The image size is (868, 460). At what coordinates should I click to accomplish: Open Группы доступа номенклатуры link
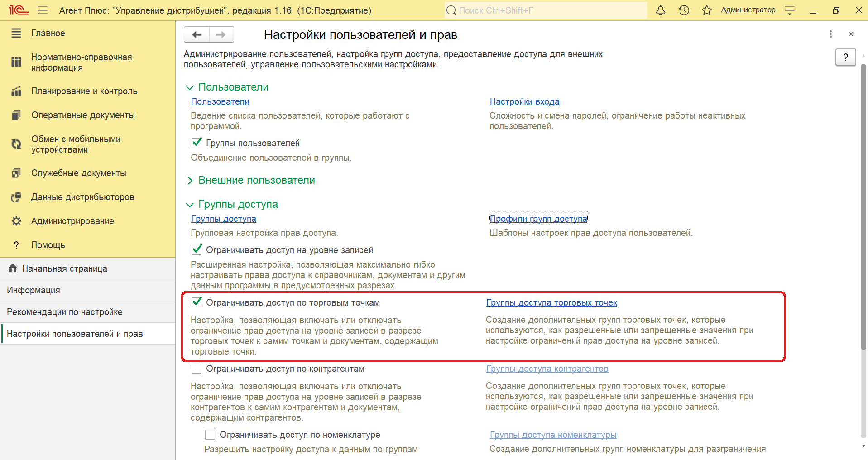(x=553, y=435)
